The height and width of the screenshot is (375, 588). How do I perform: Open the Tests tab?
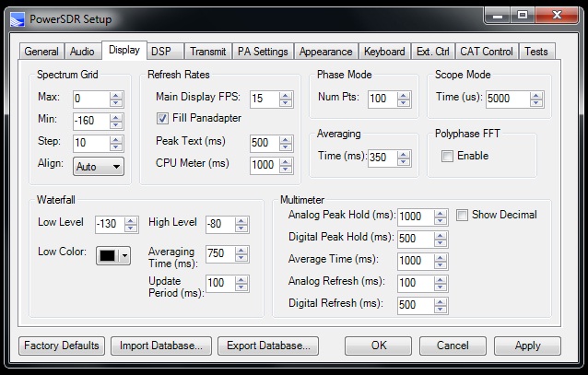536,52
